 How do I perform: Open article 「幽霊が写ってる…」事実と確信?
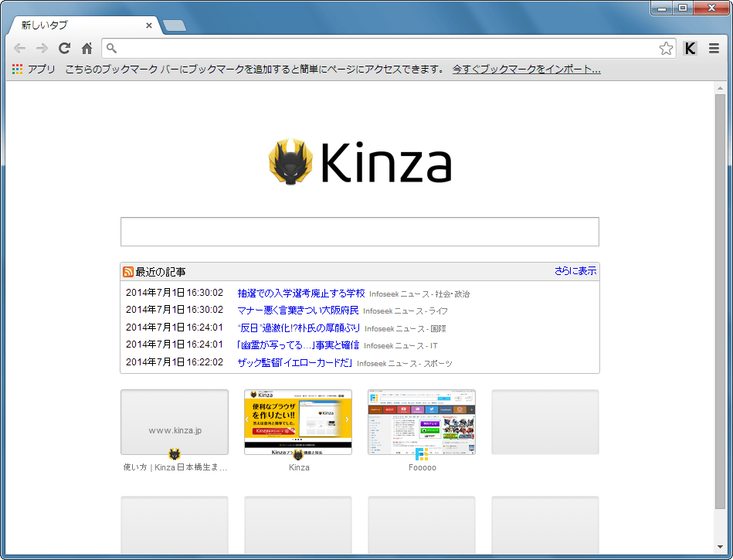point(298,345)
